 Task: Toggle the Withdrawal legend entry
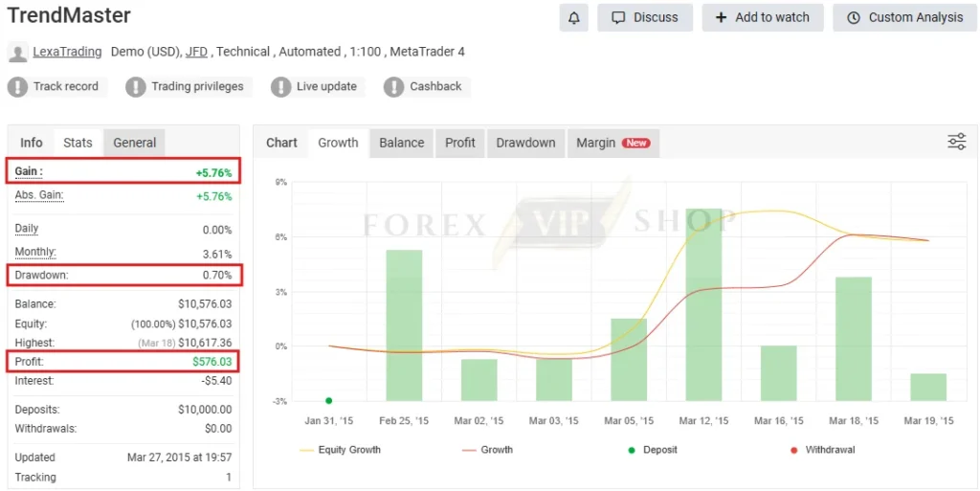click(823, 450)
